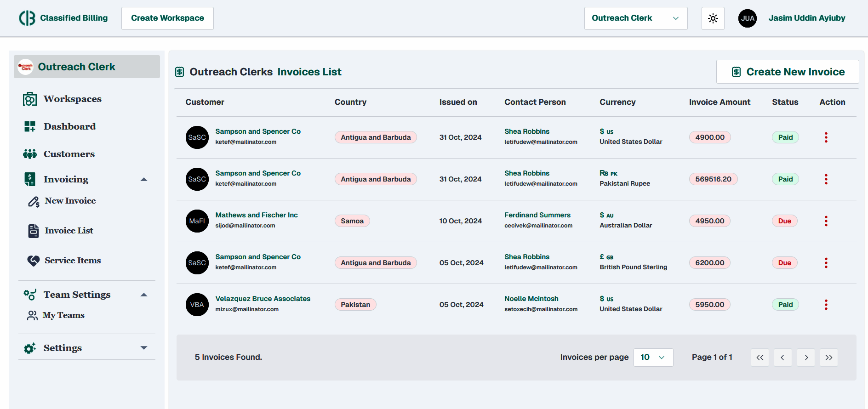Click the Create New Invoice button

point(787,72)
